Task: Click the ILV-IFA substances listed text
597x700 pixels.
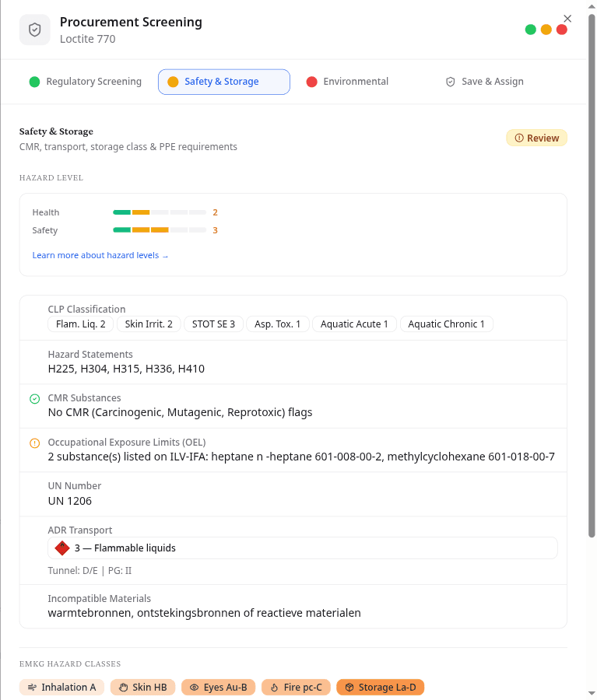Action: click(x=301, y=457)
